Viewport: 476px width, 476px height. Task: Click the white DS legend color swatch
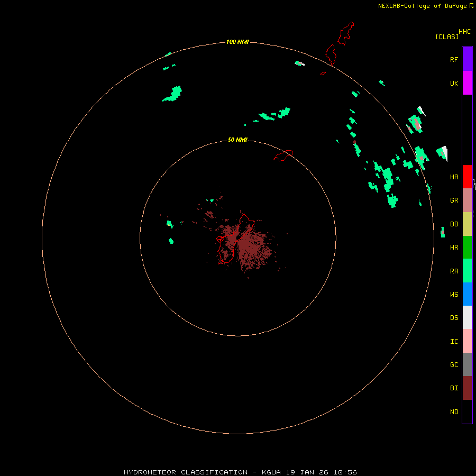tap(467, 317)
